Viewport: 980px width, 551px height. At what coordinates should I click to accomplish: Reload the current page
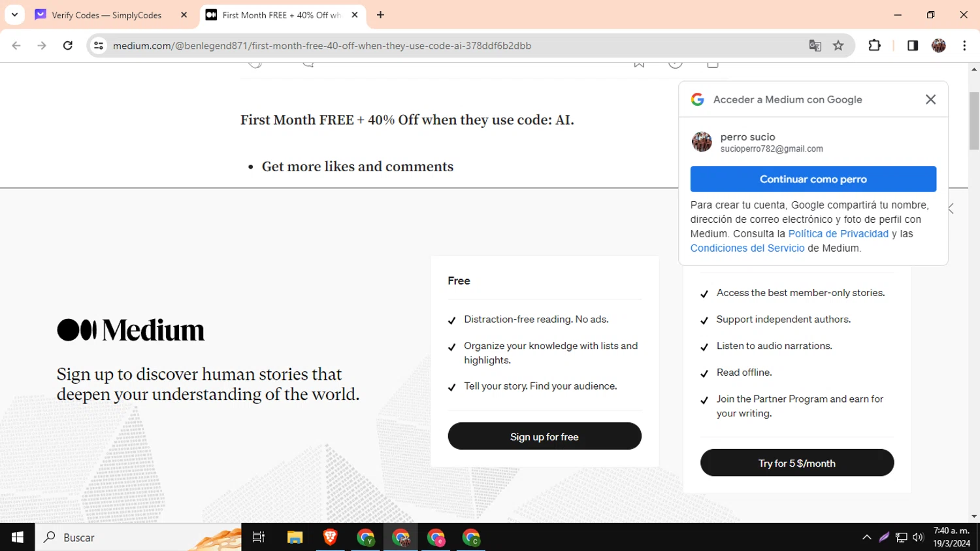(x=67, y=46)
